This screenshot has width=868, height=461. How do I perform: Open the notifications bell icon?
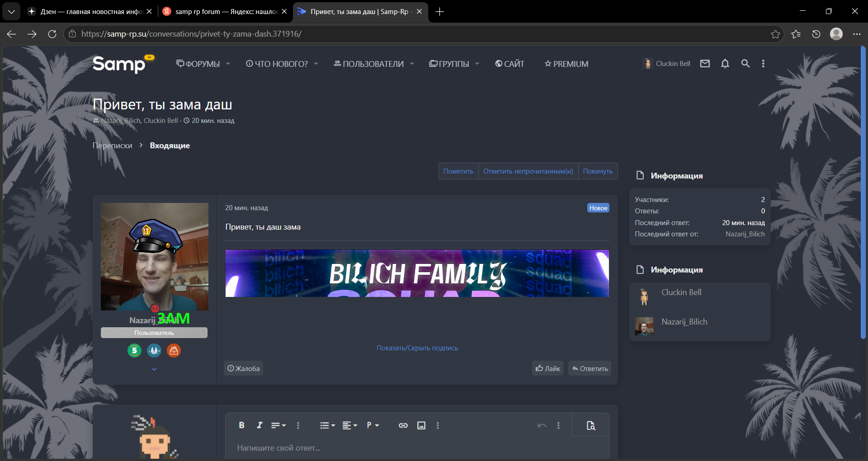725,64
